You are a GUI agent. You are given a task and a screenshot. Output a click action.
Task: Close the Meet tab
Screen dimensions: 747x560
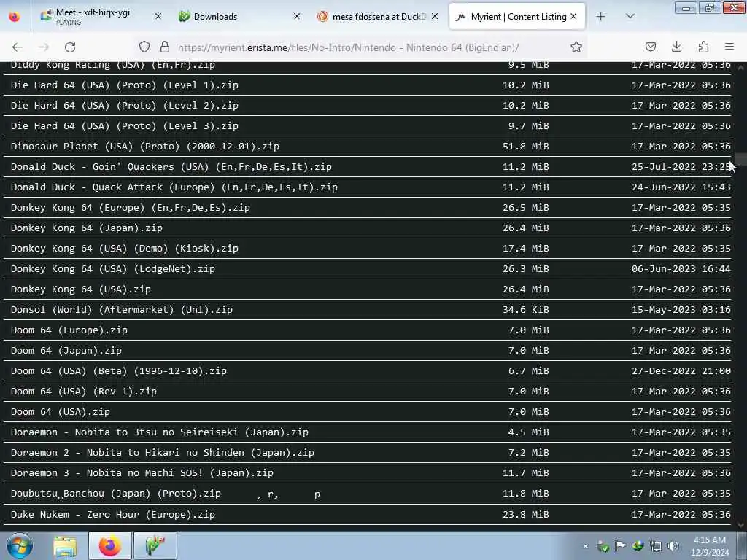(x=158, y=17)
